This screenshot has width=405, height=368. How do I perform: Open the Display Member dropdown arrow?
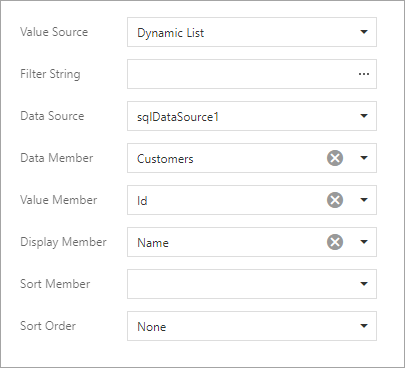point(364,242)
